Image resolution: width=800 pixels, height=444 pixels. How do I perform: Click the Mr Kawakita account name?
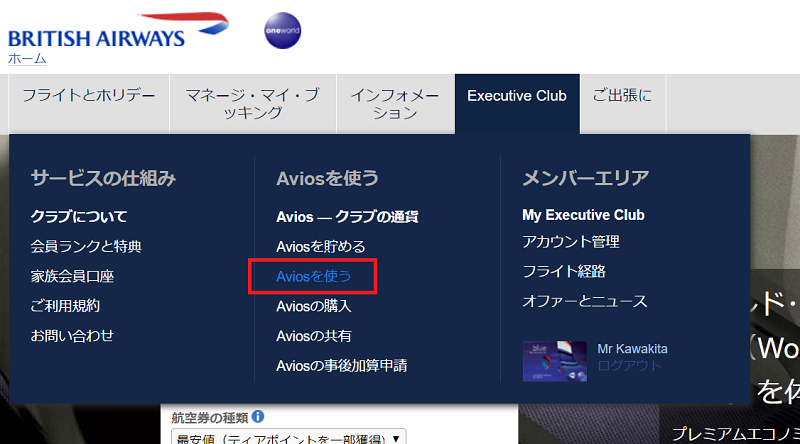(632, 349)
